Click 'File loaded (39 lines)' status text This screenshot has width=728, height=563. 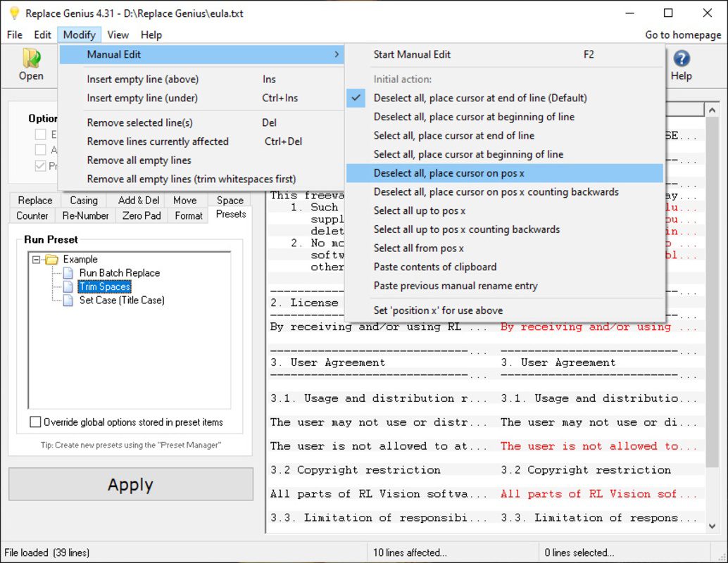pyautogui.click(x=47, y=552)
